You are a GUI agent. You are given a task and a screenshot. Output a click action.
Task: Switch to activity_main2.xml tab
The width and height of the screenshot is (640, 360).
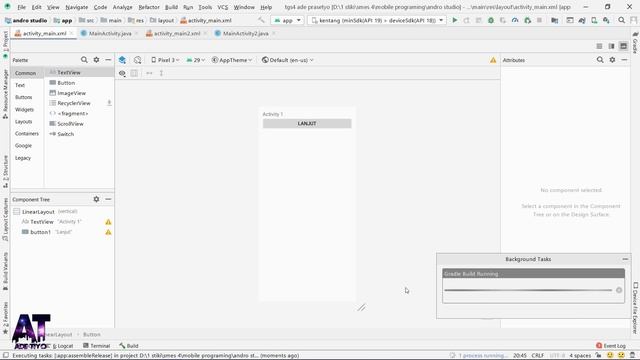click(176, 33)
